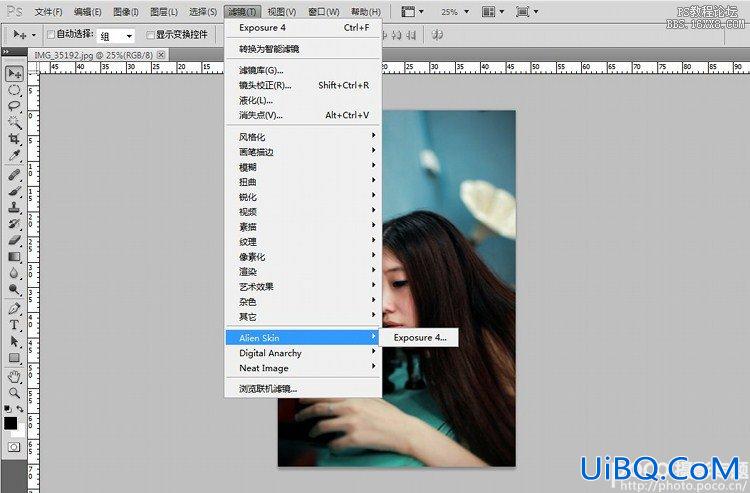Select the Rectangle shape tool
Image resolution: width=750 pixels, height=493 pixels.
(x=14, y=358)
